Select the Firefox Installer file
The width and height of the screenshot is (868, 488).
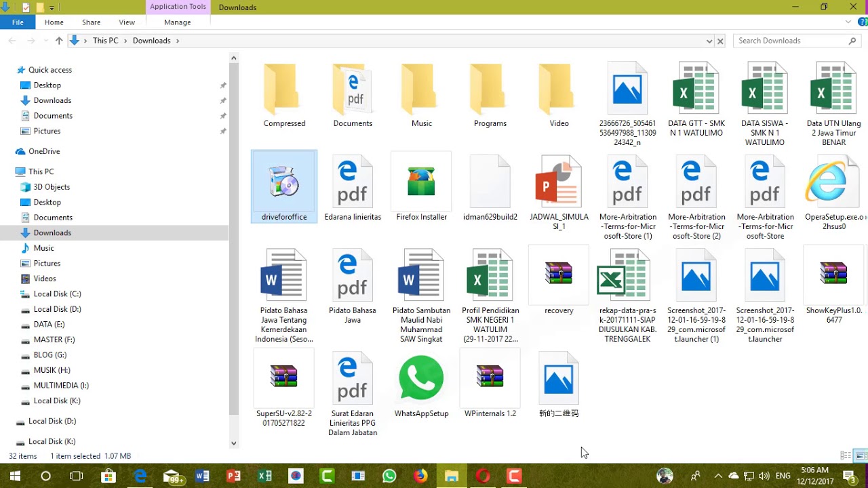[421, 188]
